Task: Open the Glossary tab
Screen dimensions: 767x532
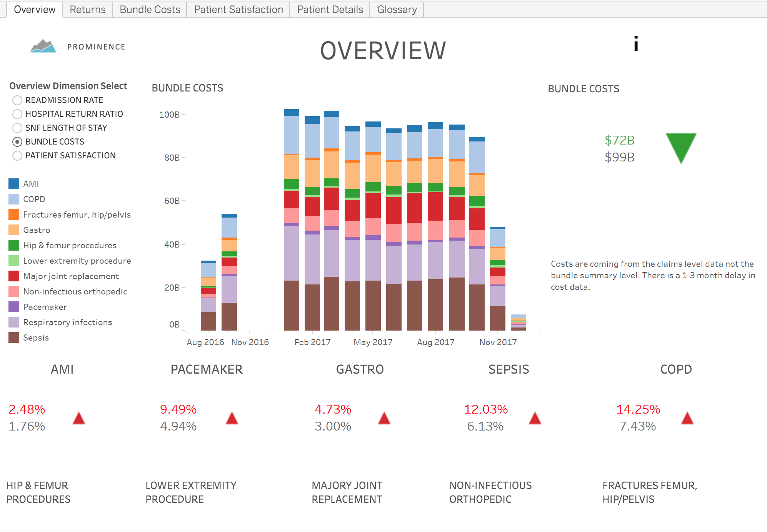Action: click(397, 9)
